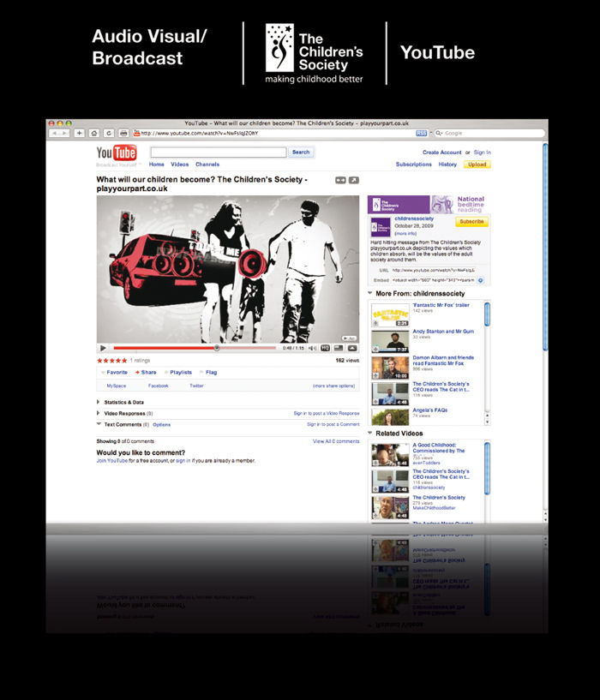Image resolution: width=600 pixels, height=700 pixels.
Task: Open the 'Fantastic Mr Fox' trailer thumbnail
Action: tap(390, 315)
